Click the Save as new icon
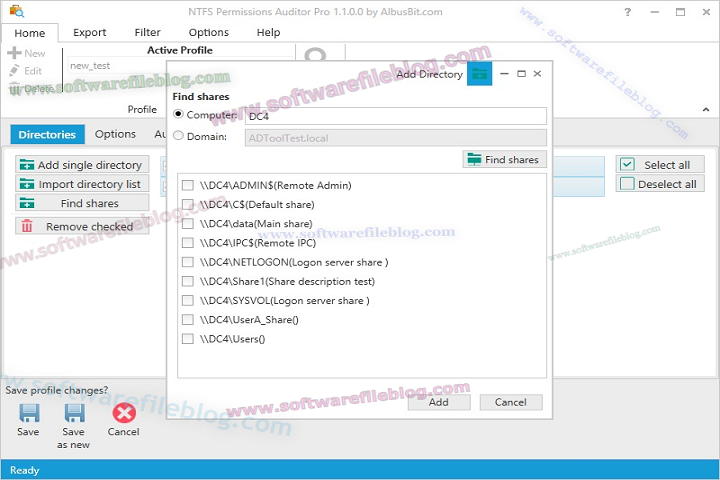Screen dimensions: 720x480 pos(75,413)
